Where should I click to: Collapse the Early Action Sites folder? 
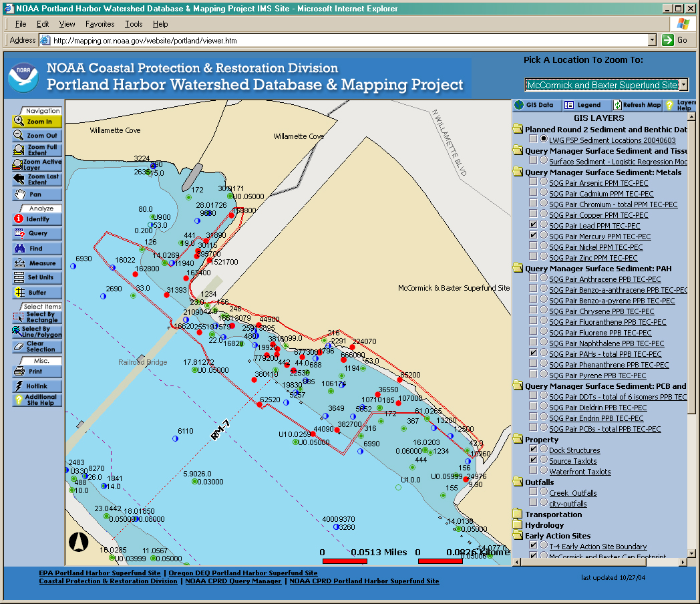(x=518, y=535)
